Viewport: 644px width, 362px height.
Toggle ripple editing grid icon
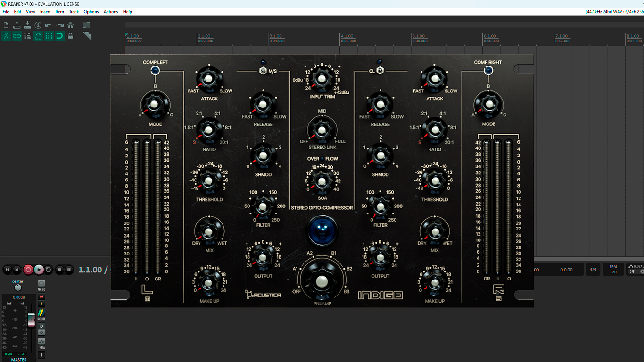coord(27,36)
